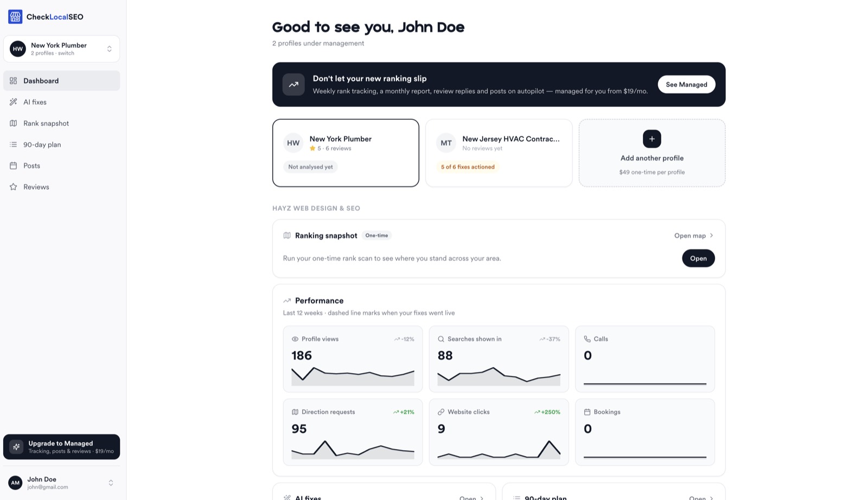The height and width of the screenshot is (500, 868).
Task: Open the 90-day plan sidebar item
Action: 61,144
